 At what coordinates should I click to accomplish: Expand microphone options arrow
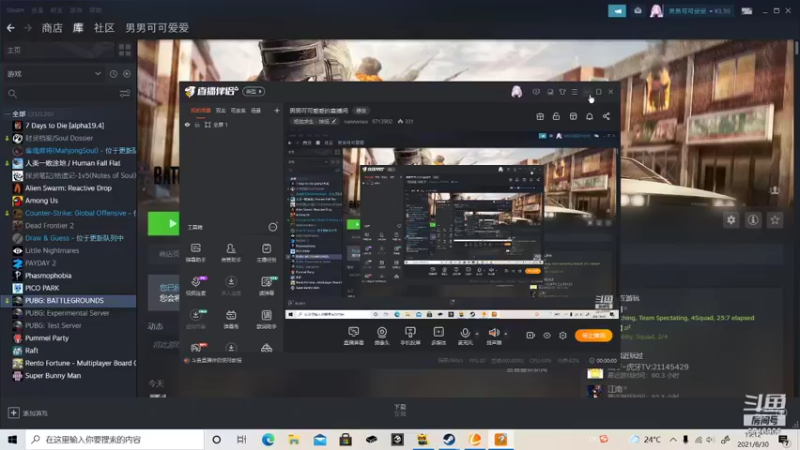(x=478, y=335)
